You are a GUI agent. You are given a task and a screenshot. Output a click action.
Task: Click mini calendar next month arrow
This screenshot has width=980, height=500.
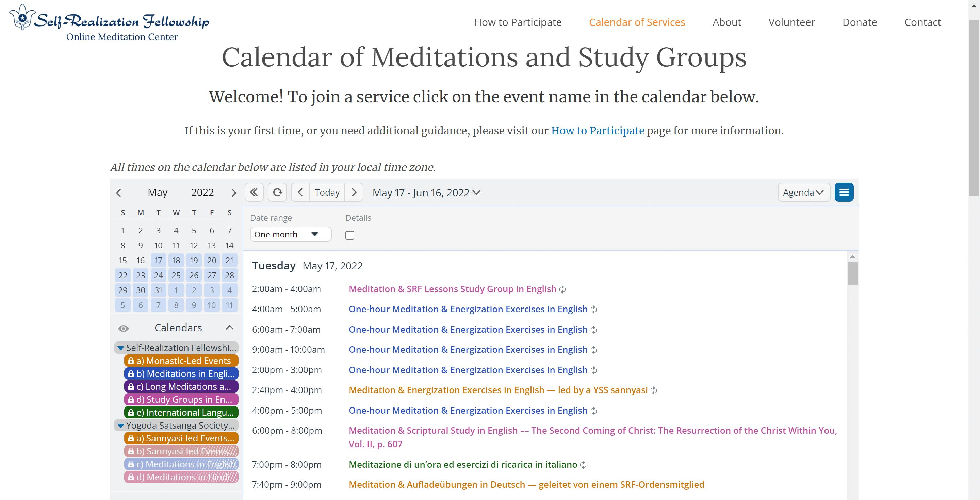click(x=233, y=193)
